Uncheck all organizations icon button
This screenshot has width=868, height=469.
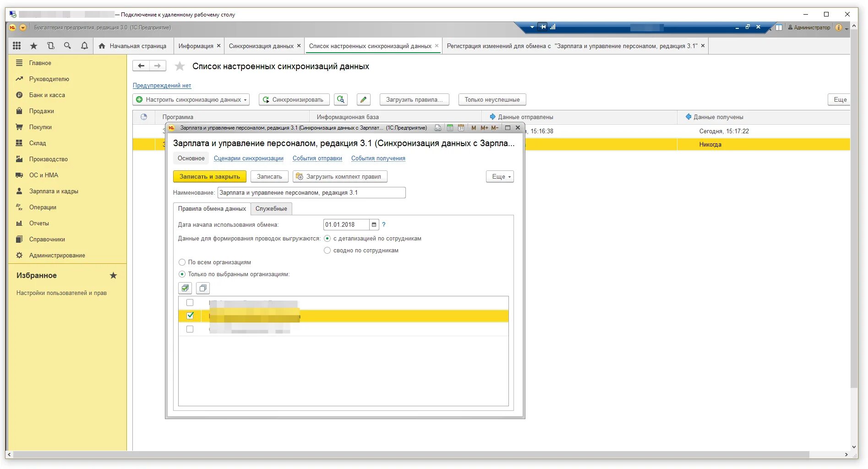[203, 288]
